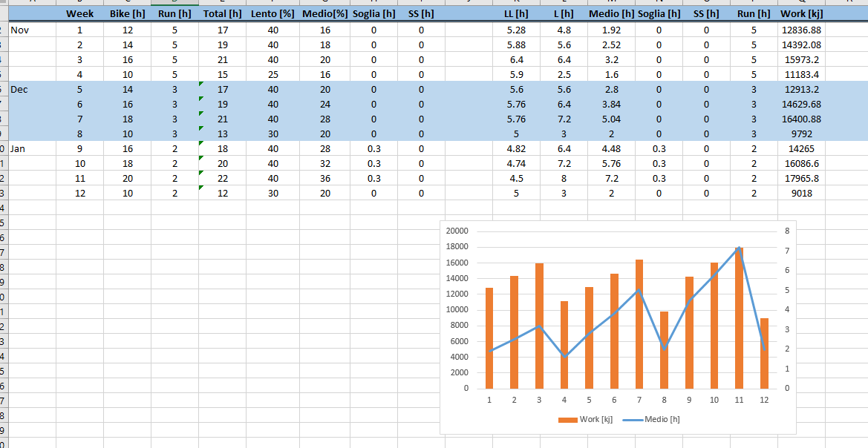Click the blue Medio [h] legend line

pyautogui.click(x=631, y=420)
